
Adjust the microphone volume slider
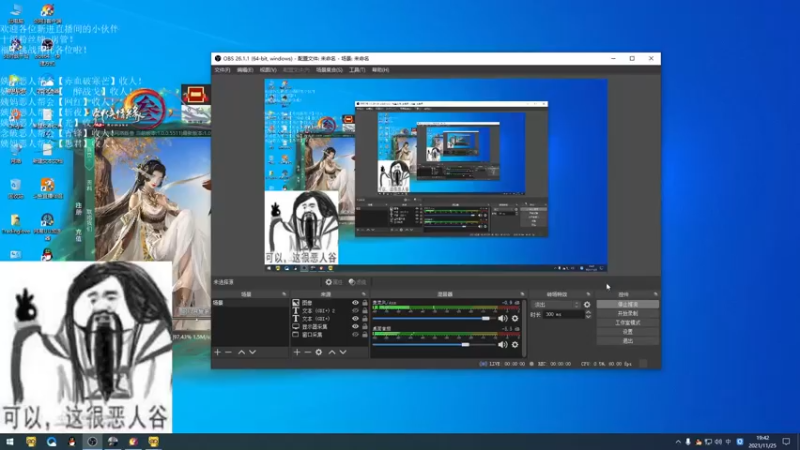(x=434, y=318)
